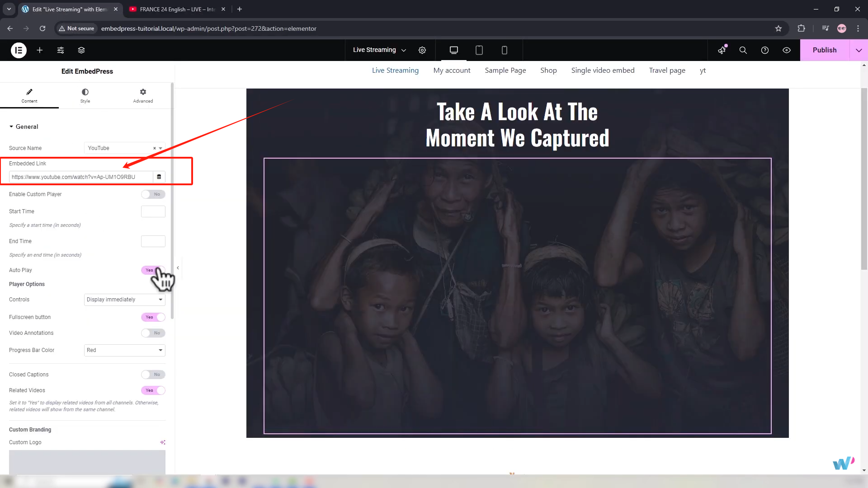The height and width of the screenshot is (488, 868).
Task: Open Add Element plus icon
Action: click(x=40, y=50)
